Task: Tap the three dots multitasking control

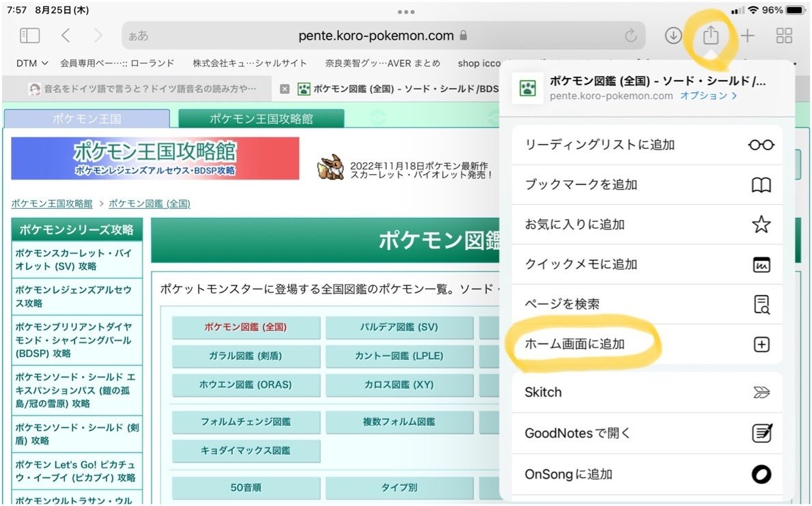Action: [x=406, y=12]
